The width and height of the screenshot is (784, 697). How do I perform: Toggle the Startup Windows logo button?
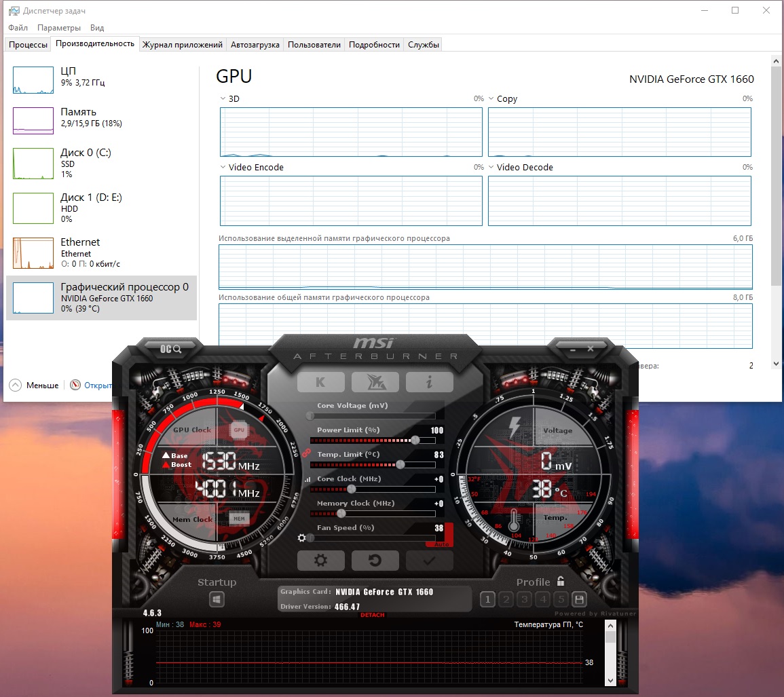(217, 599)
